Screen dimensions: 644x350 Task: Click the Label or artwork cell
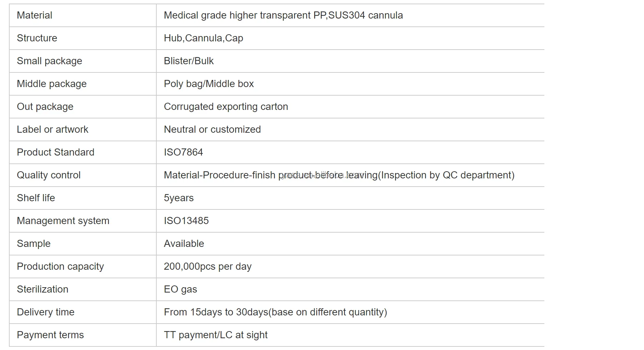[52, 130]
